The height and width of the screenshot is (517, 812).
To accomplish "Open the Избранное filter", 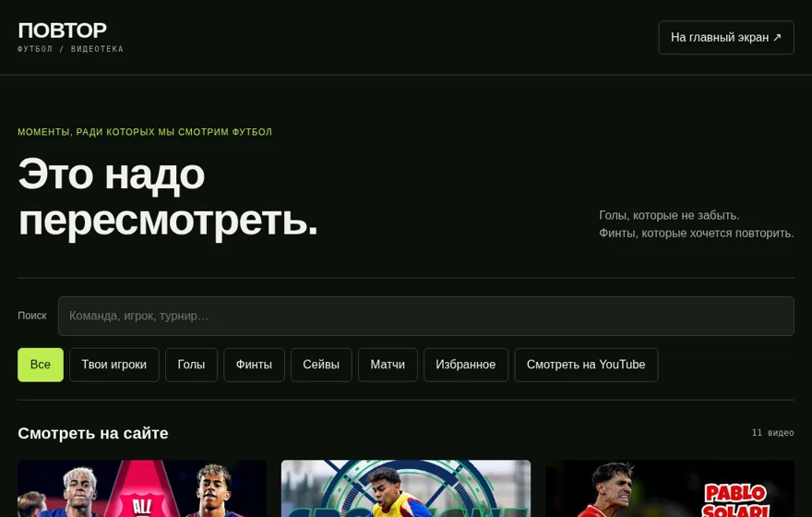I will tap(466, 365).
